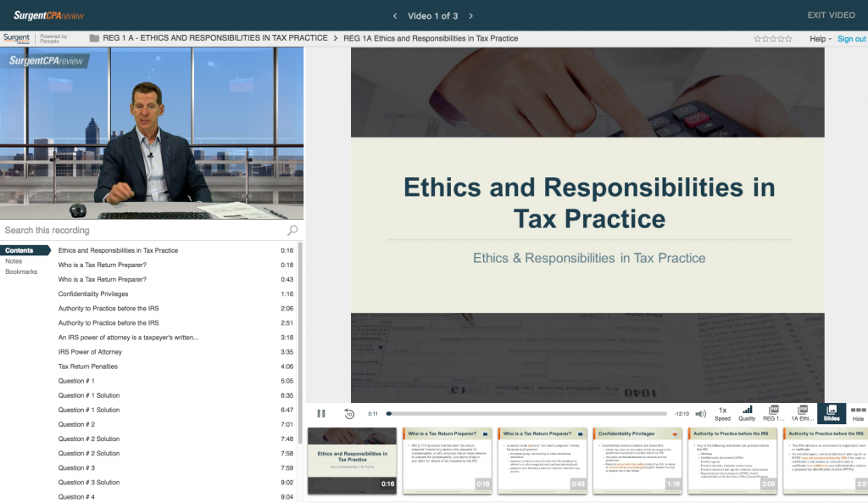Open the Help dropdown menu
Viewport: 868px width, 503px height.
(820, 39)
